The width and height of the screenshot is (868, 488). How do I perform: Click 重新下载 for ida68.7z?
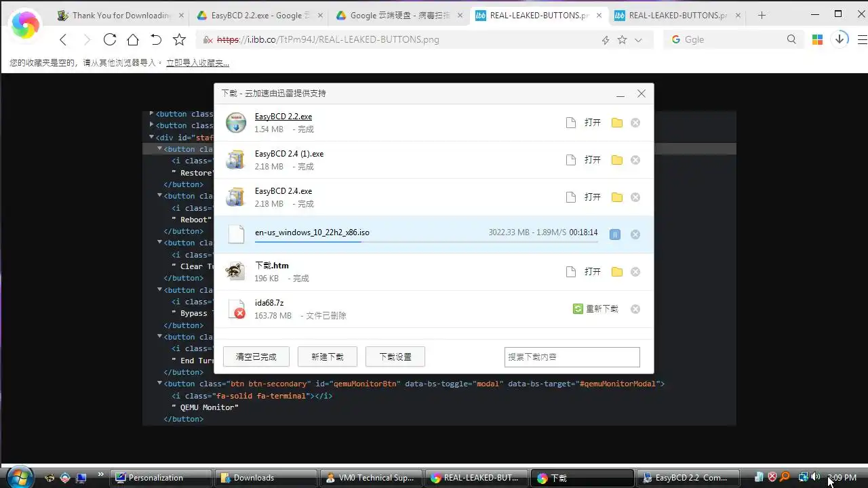coord(595,309)
